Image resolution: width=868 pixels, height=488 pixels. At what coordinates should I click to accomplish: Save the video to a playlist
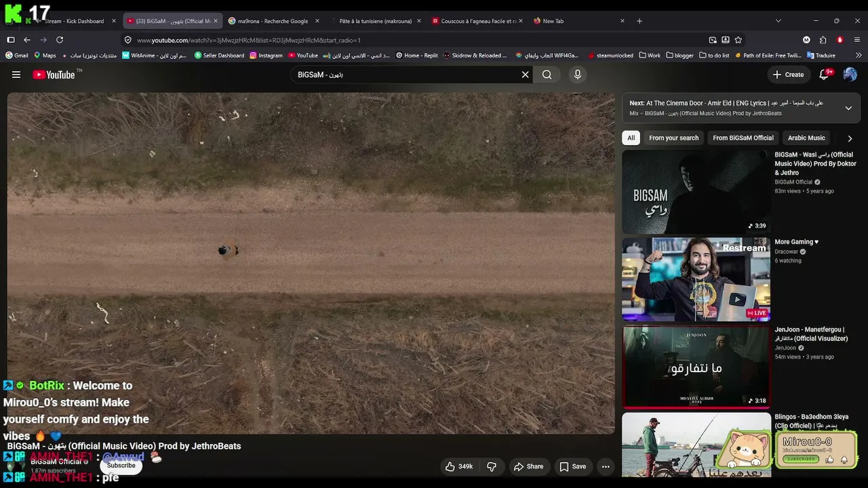(x=572, y=466)
